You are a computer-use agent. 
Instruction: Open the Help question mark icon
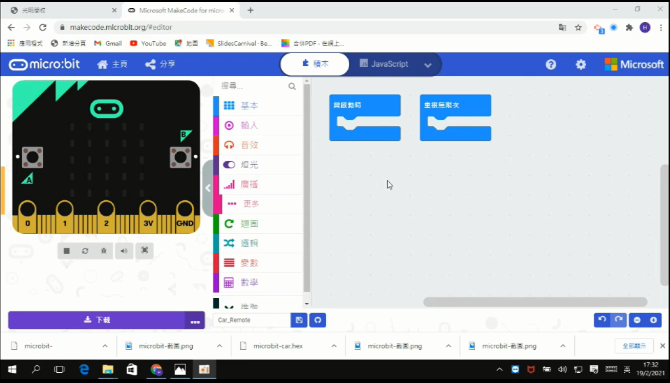(x=551, y=65)
